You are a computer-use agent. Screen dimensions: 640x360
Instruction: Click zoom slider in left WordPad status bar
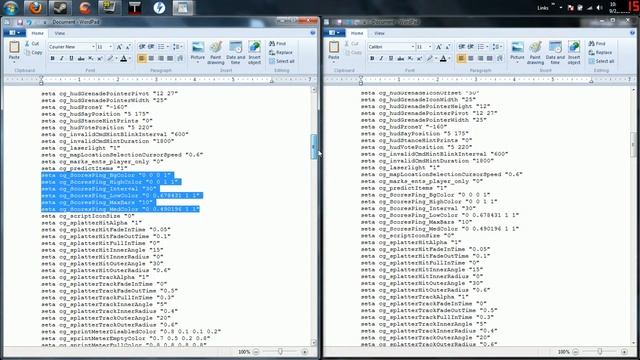(x=280, y=351)
